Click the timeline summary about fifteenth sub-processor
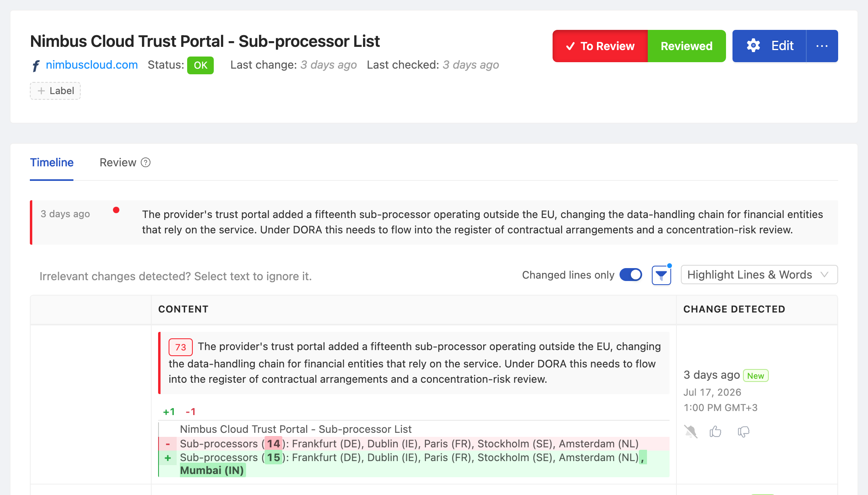868x495 pixels. pos(482,222)
